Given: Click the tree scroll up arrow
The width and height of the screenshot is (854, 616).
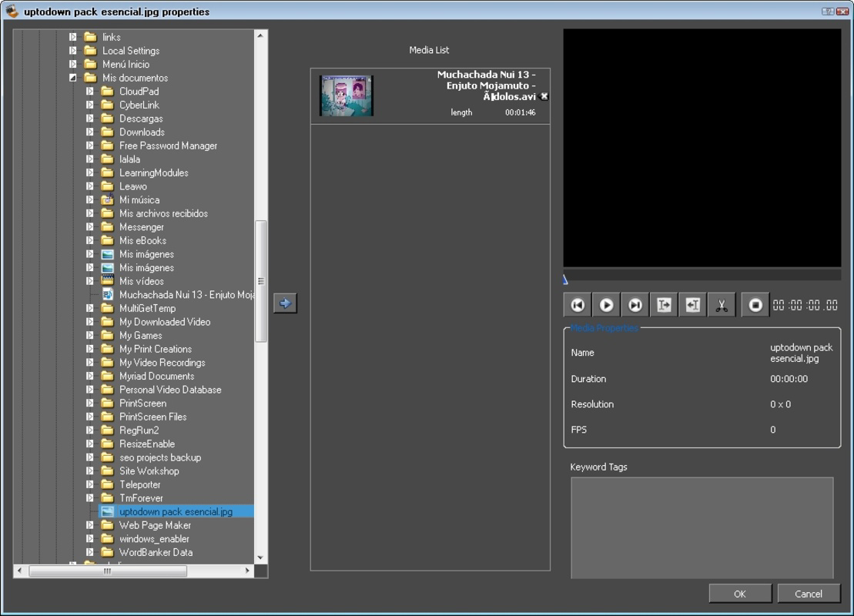Looking at the screenshot, I should tap(260, 35).
